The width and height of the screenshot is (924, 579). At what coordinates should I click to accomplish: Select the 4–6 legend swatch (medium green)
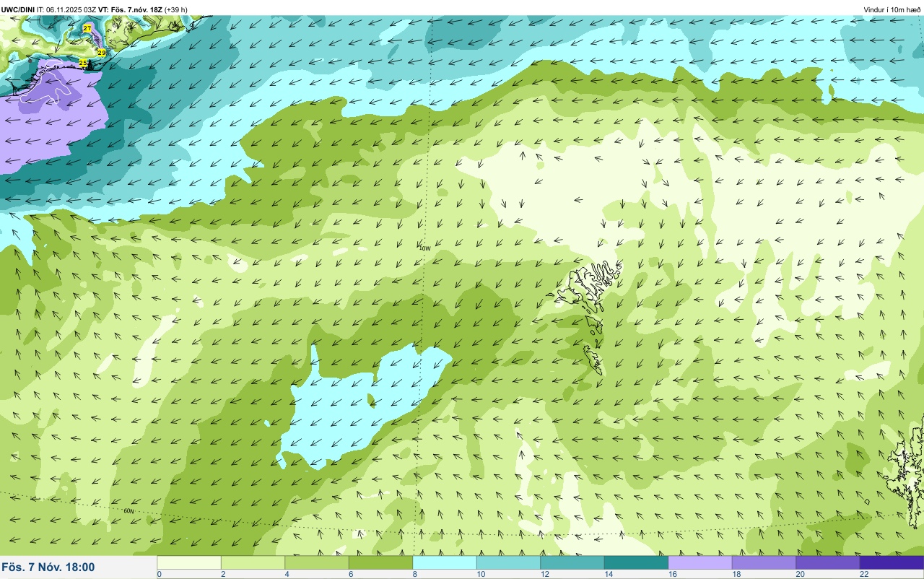[317, 562]
